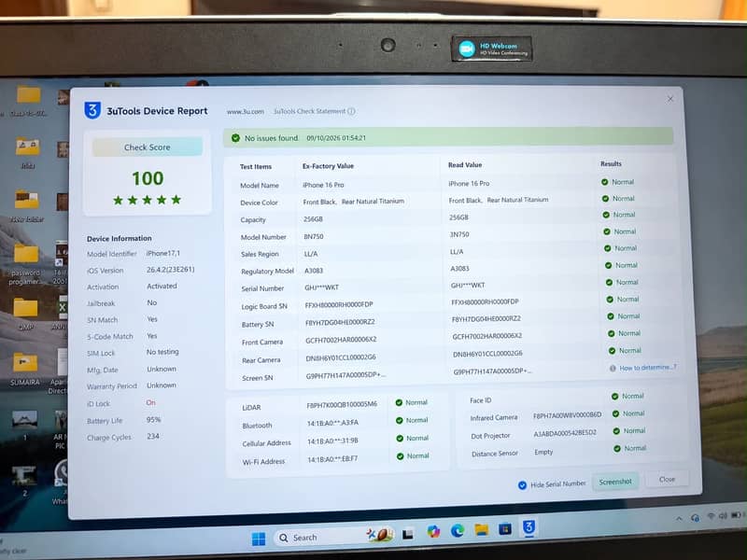747x560 pixels.
Task: Click the Results column header
Action: pos(611,164)
